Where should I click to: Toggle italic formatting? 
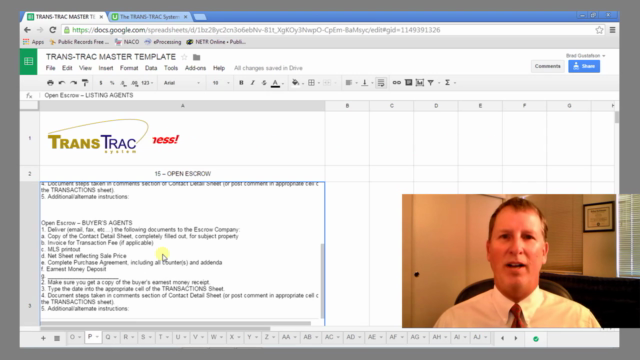point(253,83)
